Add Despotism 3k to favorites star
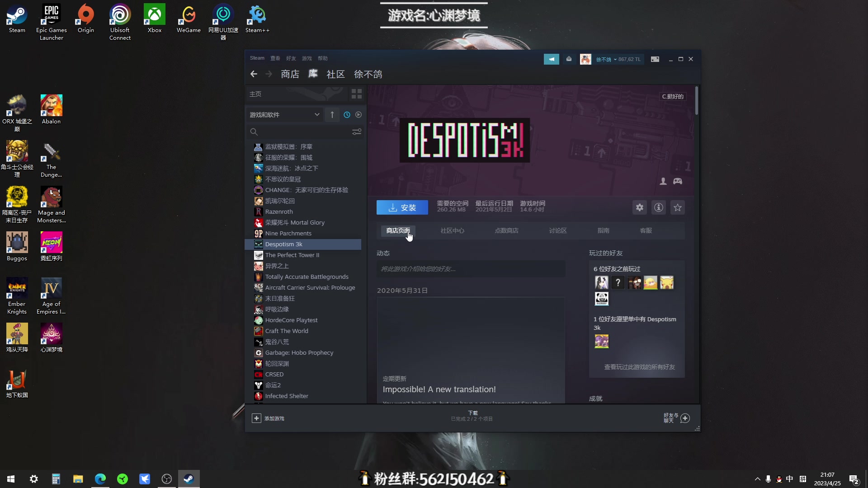 677,207
